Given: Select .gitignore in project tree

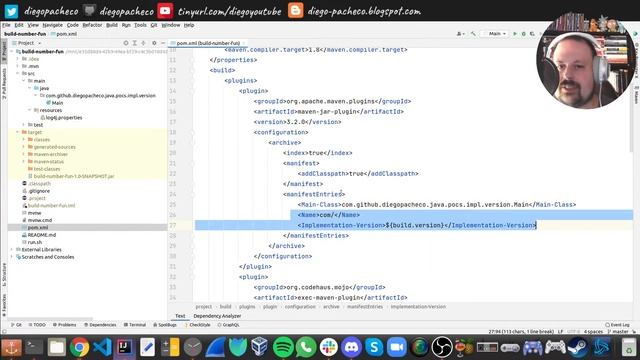Looking at the screenshot, I should pos(36,191).
